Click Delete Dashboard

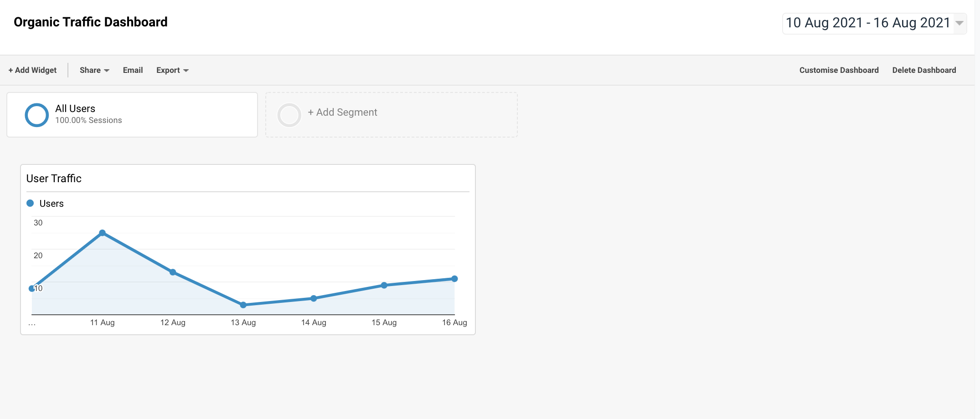pyautogui.click(x=924, y=70)
